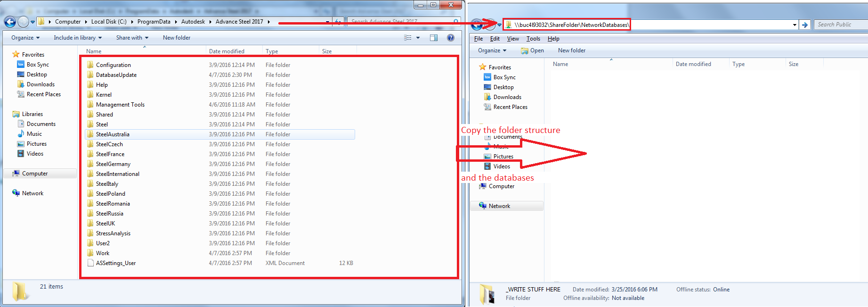Open Organize menu in left window

point(25,38)
